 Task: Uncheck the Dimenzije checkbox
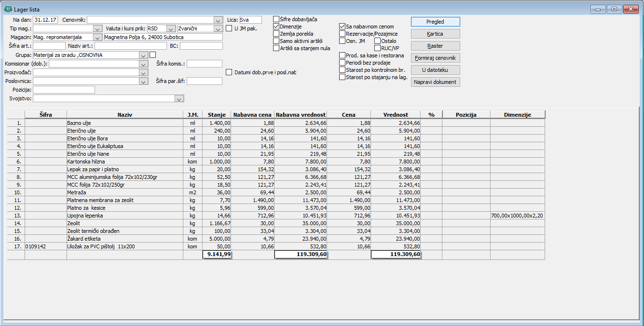pos(276,27)
